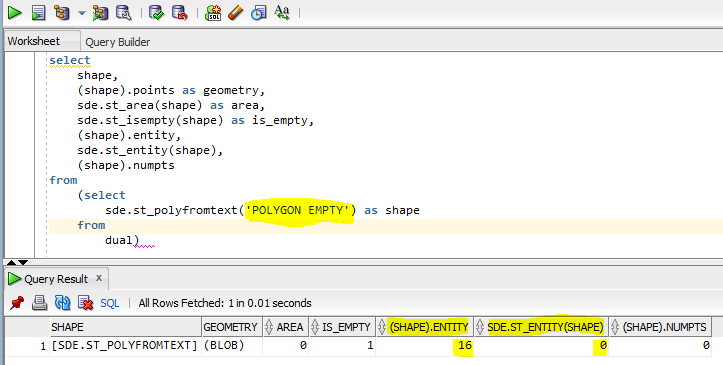Click the Delete row icon
The width and height of the screenshot is (723, 365).
tap(85, 303)
